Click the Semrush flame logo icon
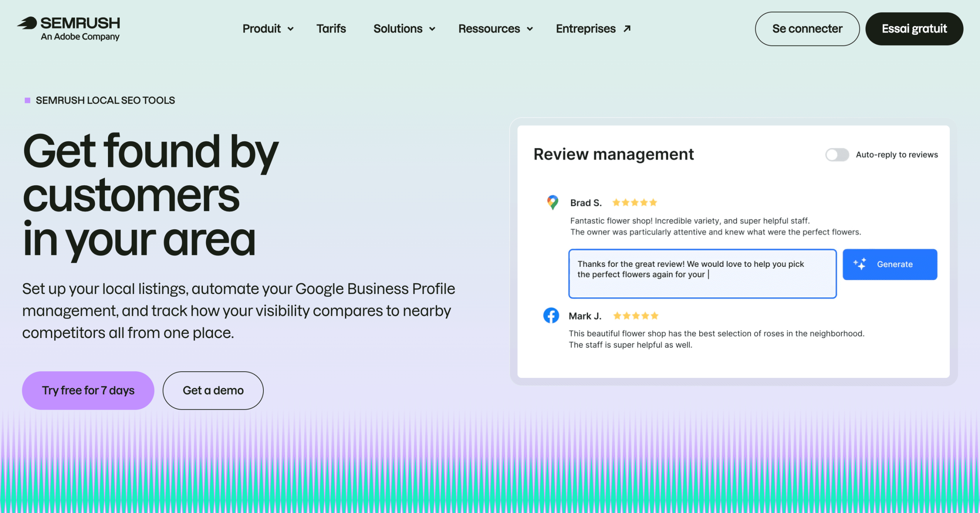 pyautogui.click(x=27, y=23)
